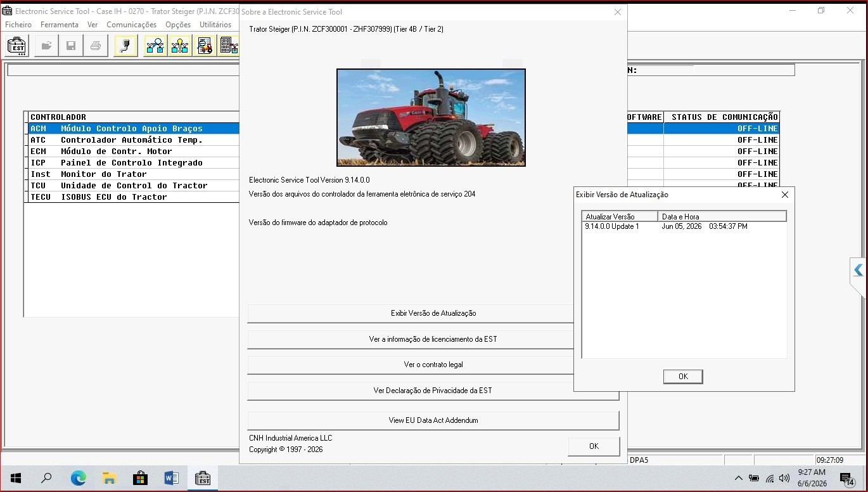Show hidden tray icons chevron

(x=739, y=479)
